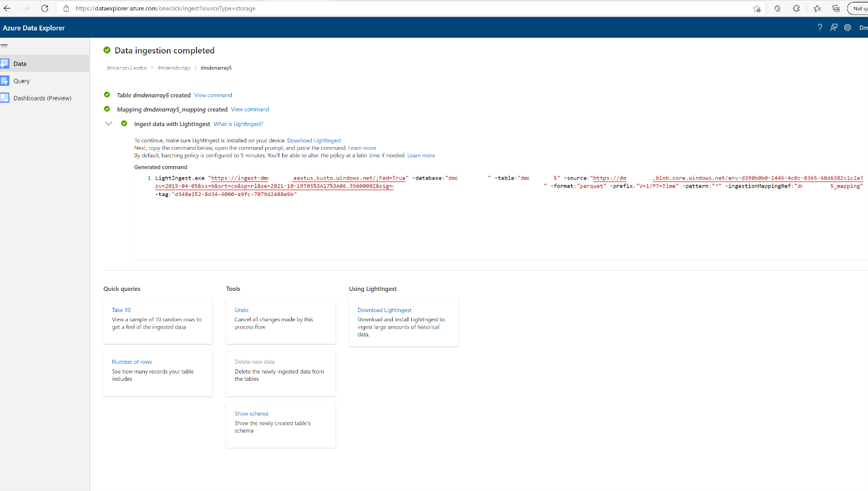Click the Download LightIngest card

[403, 322]
